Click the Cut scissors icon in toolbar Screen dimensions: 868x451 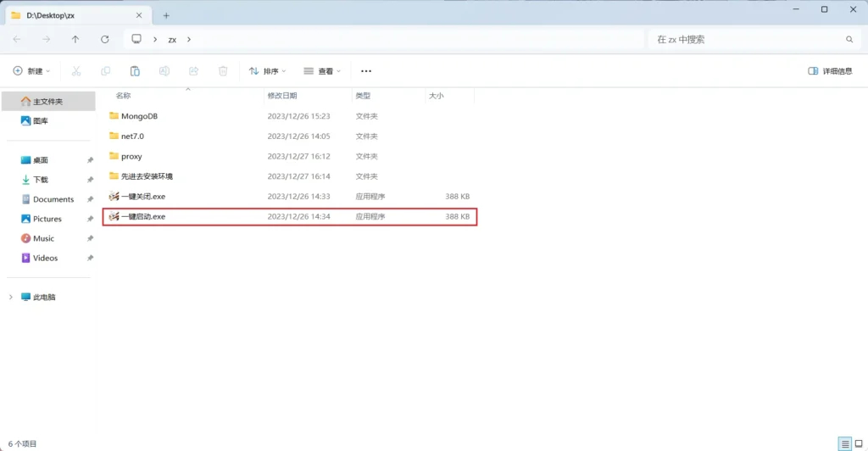tap(76, 71)
